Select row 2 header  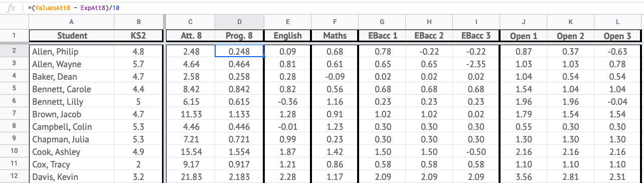tap(14, 51)
